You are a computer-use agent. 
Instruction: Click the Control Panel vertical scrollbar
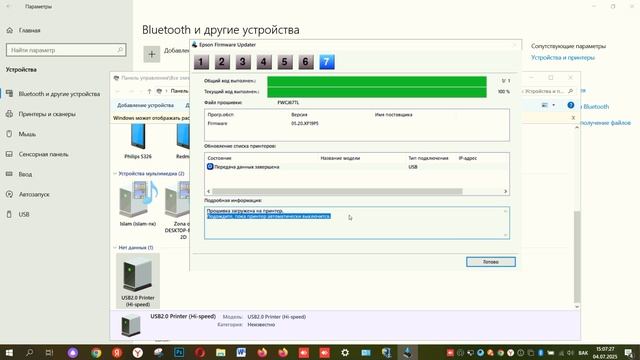pos(577,256)
